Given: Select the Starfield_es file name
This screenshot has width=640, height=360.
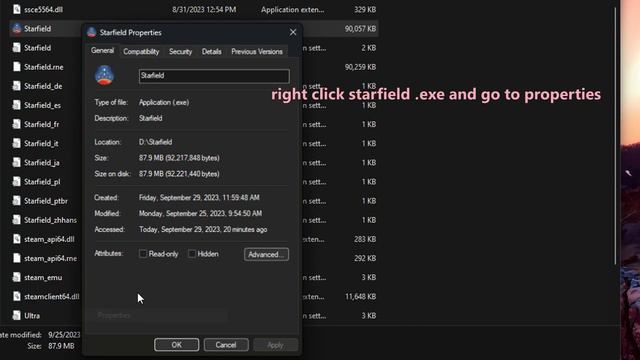Looking at the screenshot, I should coord(42,105).
